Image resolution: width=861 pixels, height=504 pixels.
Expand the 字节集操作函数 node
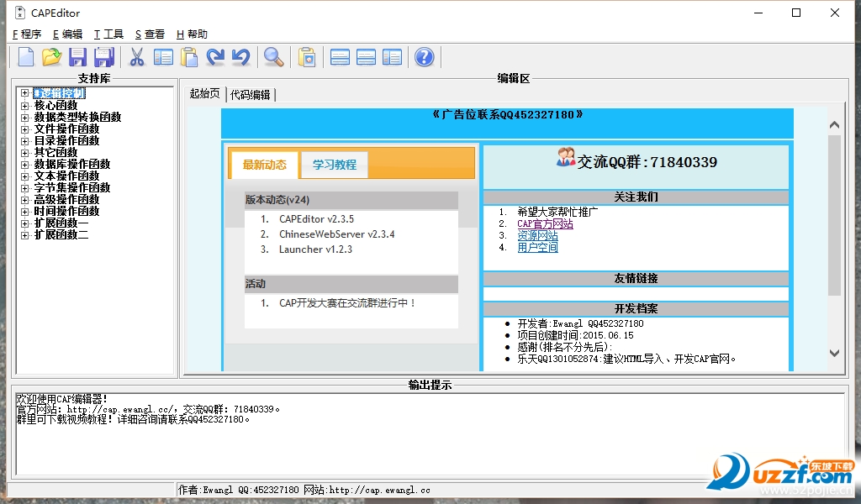pyautogui.click(x=24, y=188)
